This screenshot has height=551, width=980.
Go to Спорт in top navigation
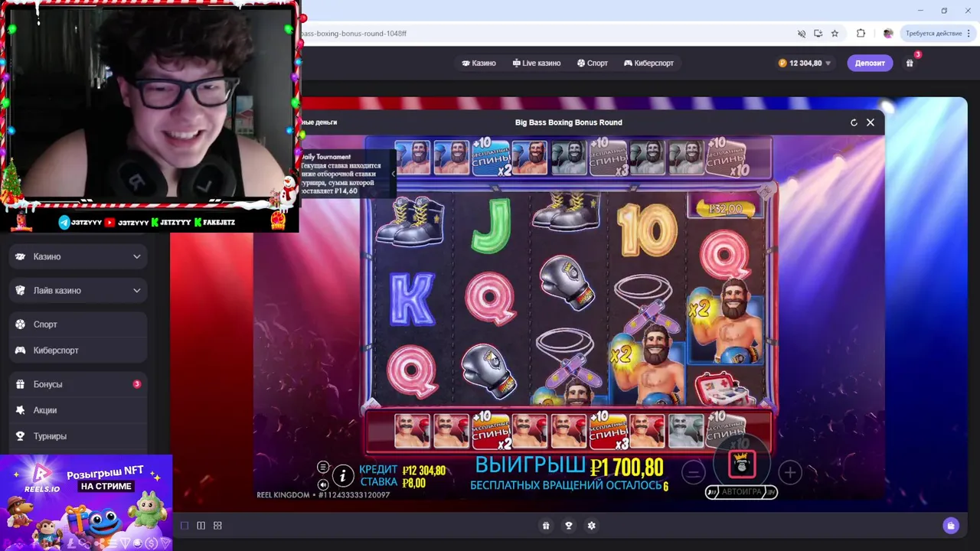tap(593, 63)
